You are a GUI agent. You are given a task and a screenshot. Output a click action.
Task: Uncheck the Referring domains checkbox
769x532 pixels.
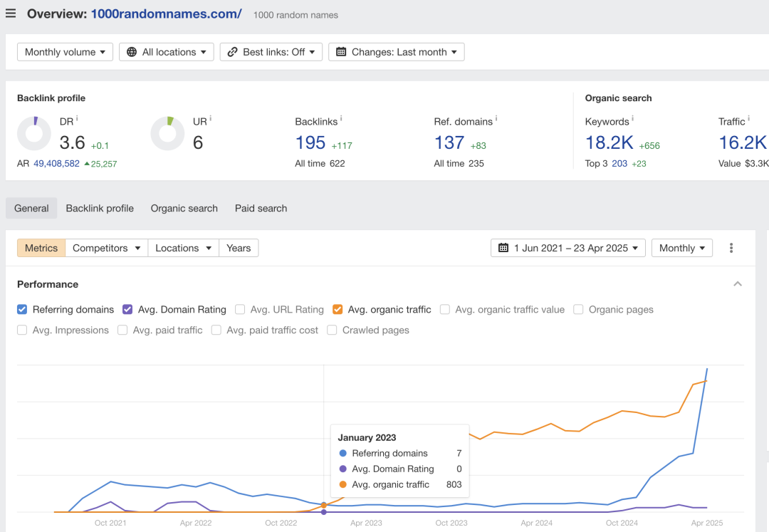pos(22,309)
